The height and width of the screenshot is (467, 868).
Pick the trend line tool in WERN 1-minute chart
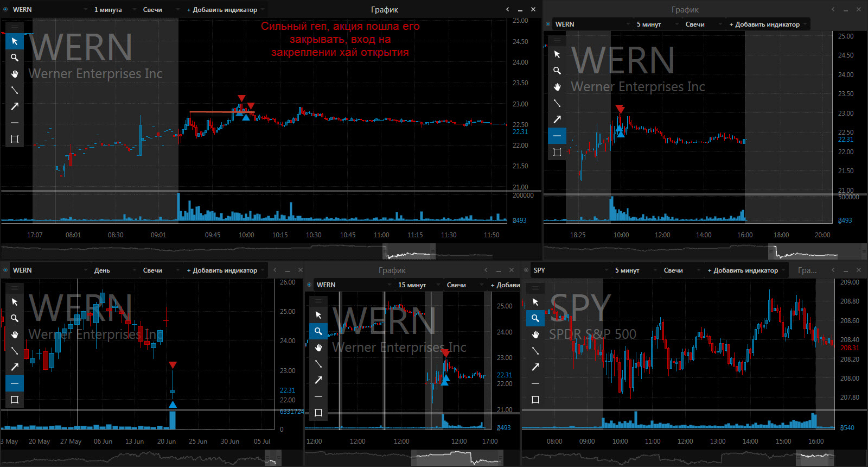point(15,90)
